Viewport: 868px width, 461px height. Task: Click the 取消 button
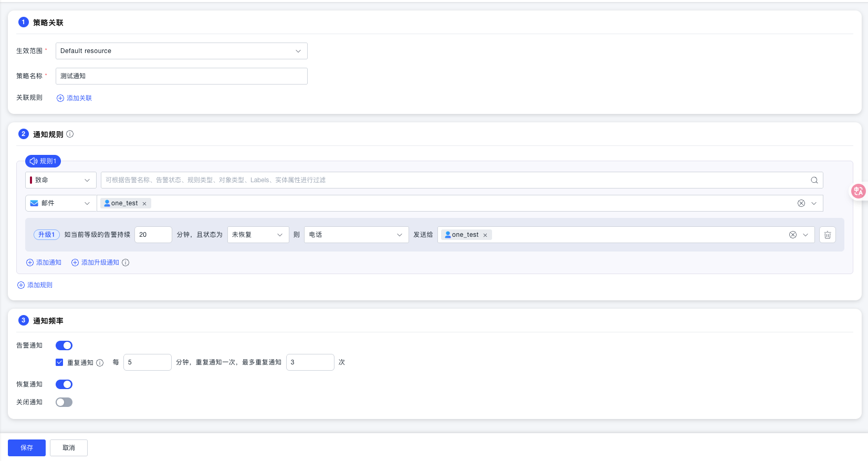(69, 448)
